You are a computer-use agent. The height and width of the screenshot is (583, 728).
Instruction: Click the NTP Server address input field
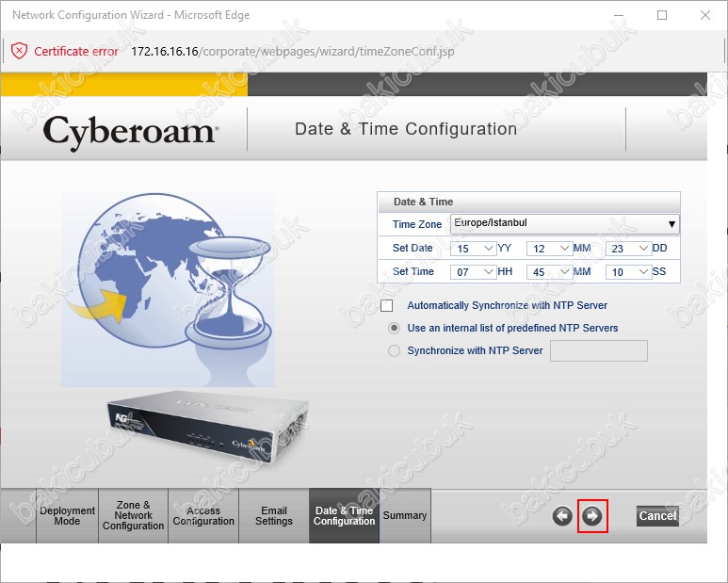(x=598, y=351)
